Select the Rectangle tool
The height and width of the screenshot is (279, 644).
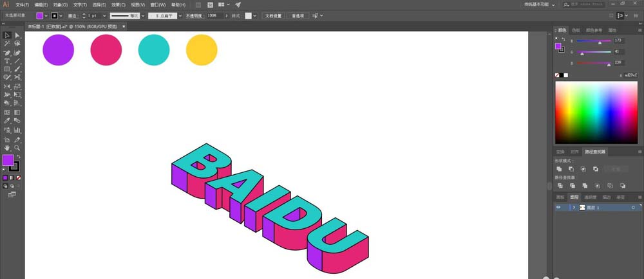[x=7, y=69]
